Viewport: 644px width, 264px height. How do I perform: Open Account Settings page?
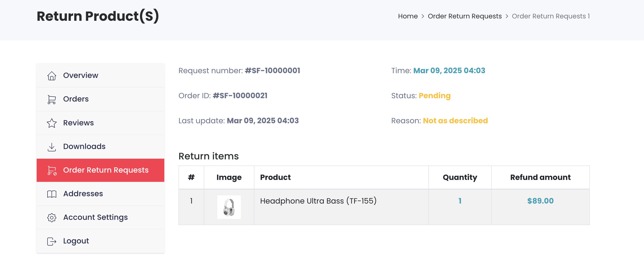click(100, 217)
